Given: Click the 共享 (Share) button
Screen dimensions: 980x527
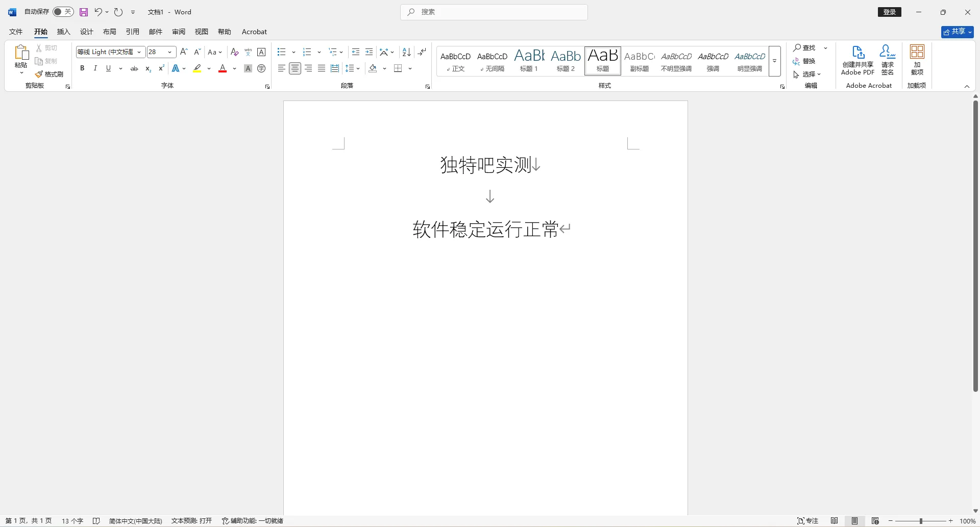Looking at the screenshot, I should [957, 32].
